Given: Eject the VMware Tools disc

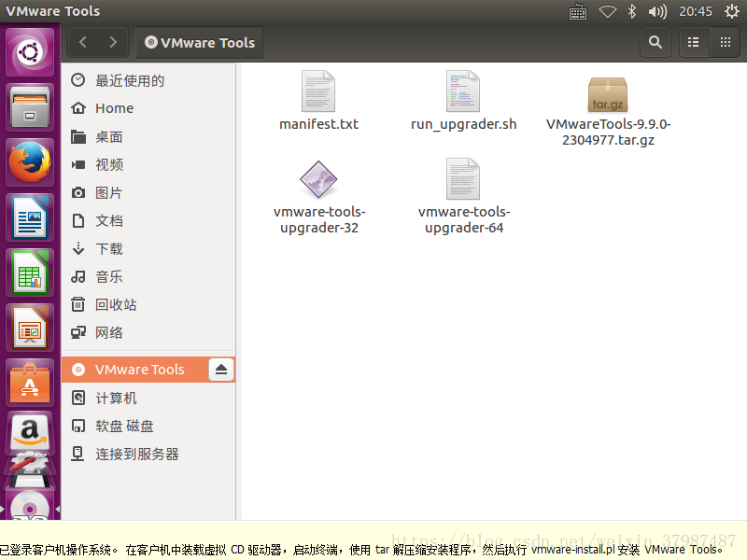Looking at the screenshot, I should [x=221, y=370].
